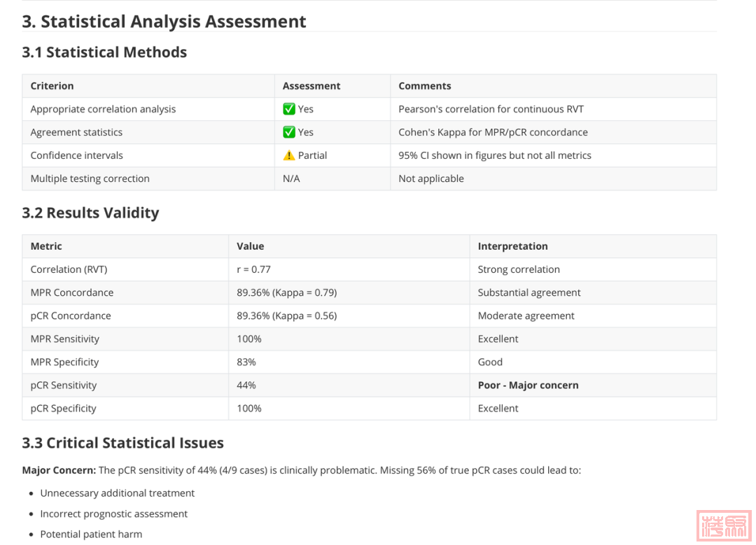The height and width of the screenshot is (545, 756).
Task: Select the Criterion column header
Action: tap(52, 86)
